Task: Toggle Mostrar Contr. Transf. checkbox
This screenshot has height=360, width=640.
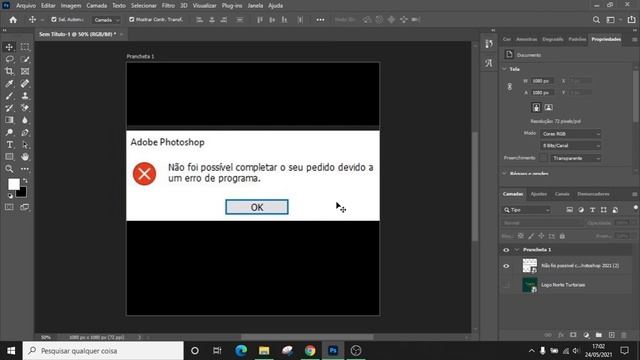Action: pos(131,19)
